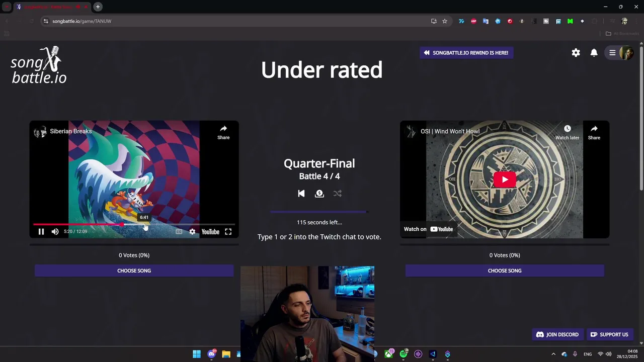Bookmark this page with star icon
The image size is (644, 362).
tap(445, 21)
